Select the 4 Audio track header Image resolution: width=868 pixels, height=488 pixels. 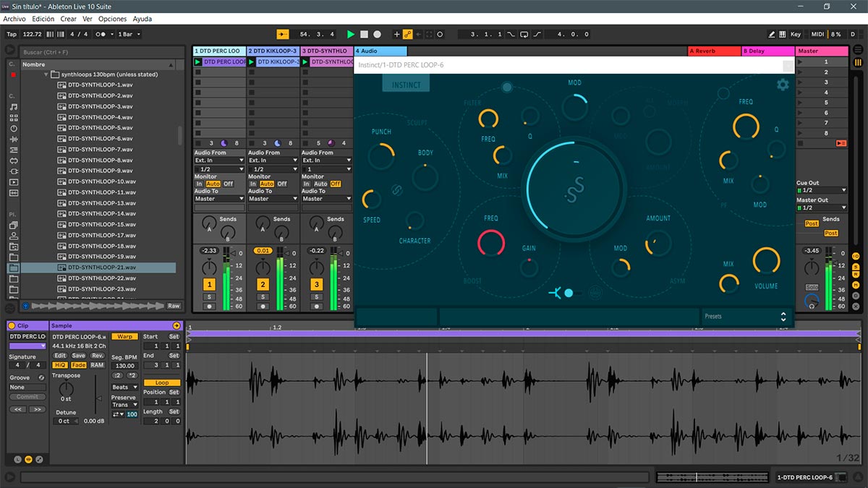tap(380, 51)
